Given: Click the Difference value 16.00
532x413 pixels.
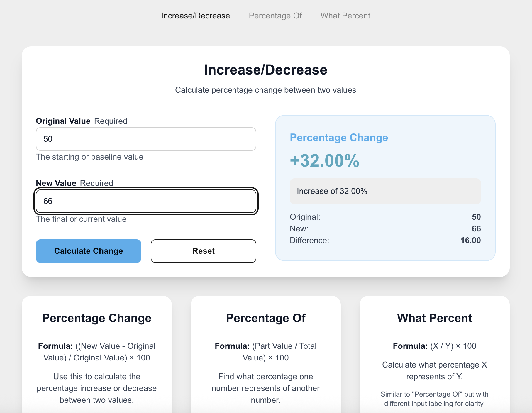Looking at the screenshot, I should coord(470,240).
